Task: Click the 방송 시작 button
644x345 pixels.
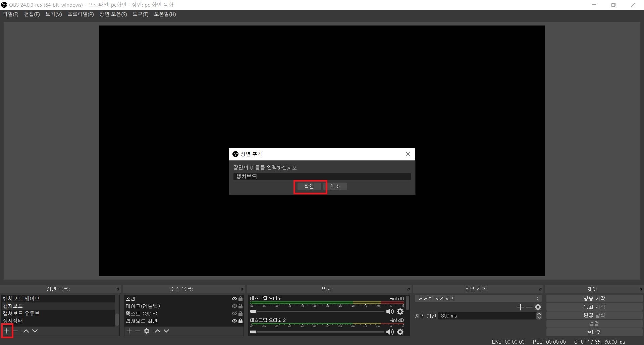Action: coord(594,298)
